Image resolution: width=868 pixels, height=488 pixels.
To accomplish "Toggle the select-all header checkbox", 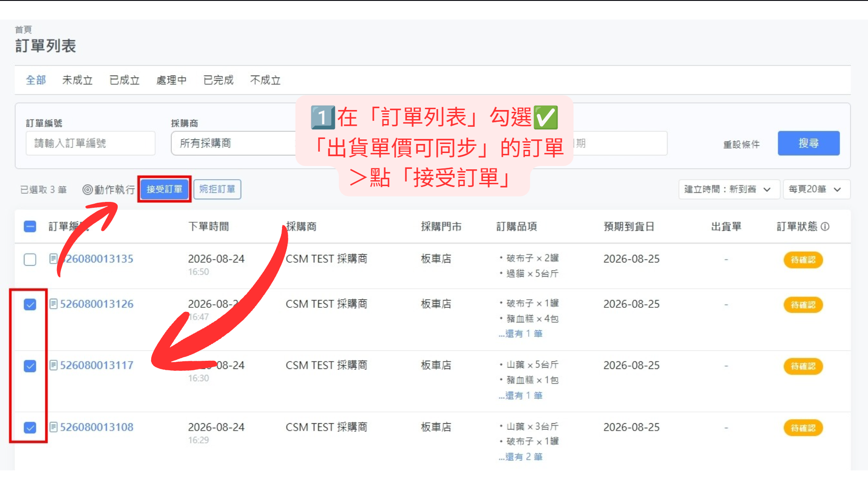I will pyautogui.click(x=30, y=226).
